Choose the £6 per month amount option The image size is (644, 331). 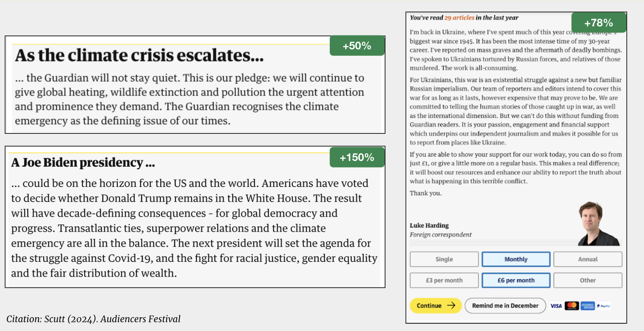click(516, 280)
